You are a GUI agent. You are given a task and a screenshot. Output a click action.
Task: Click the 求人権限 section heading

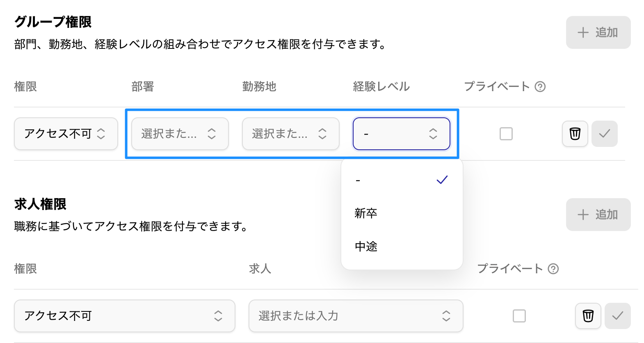coord(40,204)
